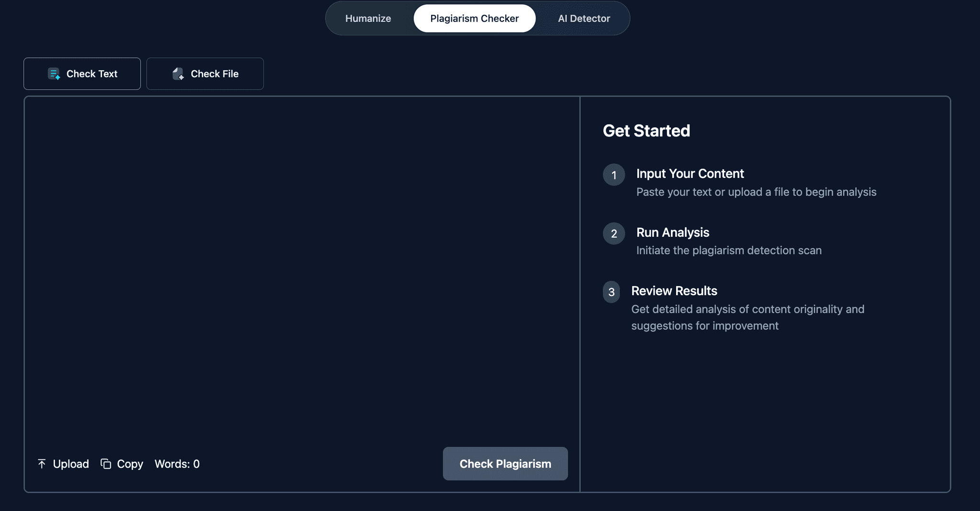This screenshot has width=980, height=511.
Task: Click the step 3 number circle
Action: (611, 292)
